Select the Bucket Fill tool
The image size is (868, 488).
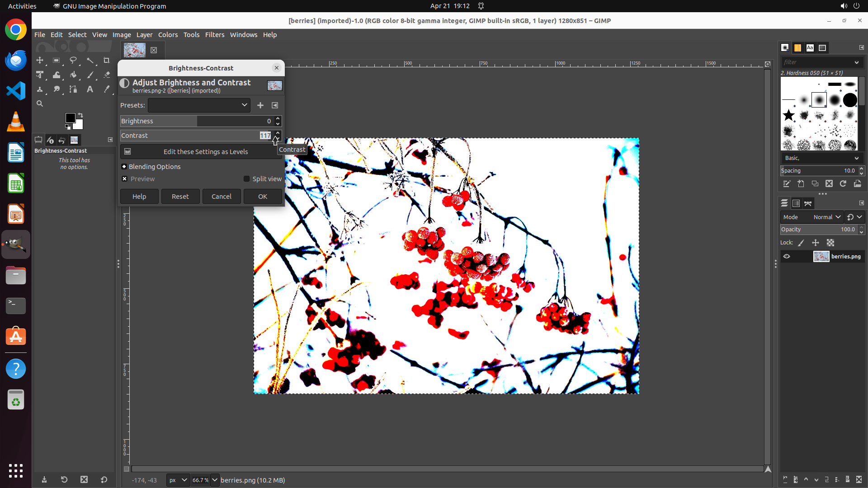(x=73, y=75)
